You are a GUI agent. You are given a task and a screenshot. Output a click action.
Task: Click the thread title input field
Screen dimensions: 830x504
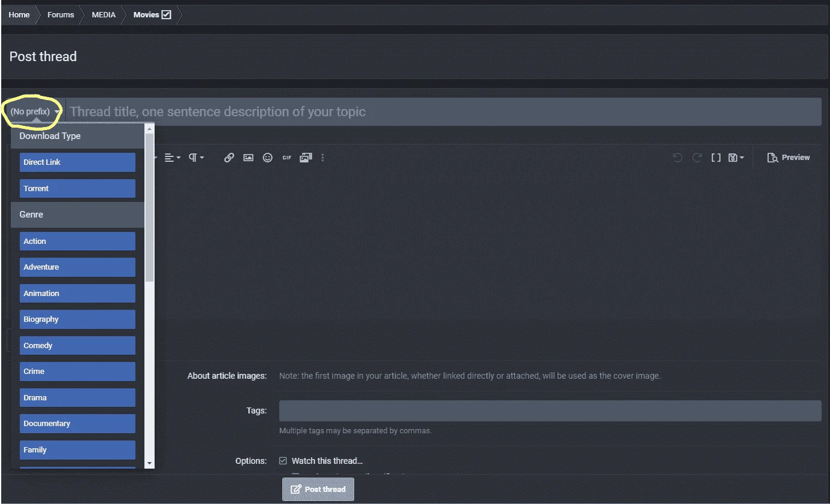click(x=443, y=111)
